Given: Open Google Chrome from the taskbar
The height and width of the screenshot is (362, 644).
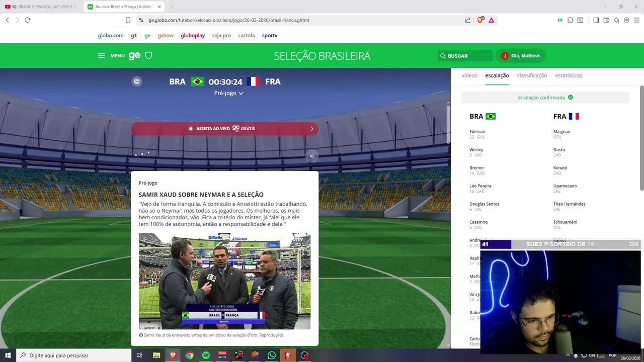Looking at the screenshot, I should click(x=189, y=355).
